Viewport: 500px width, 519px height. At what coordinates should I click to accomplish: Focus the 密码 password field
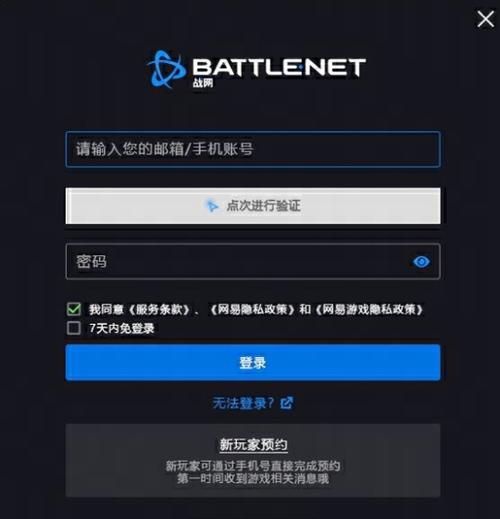pos(253,261)
